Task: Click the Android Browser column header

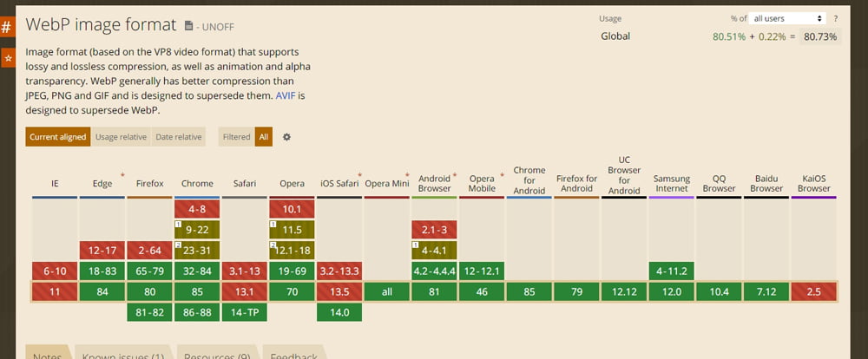Action: [x=435, y=184]
